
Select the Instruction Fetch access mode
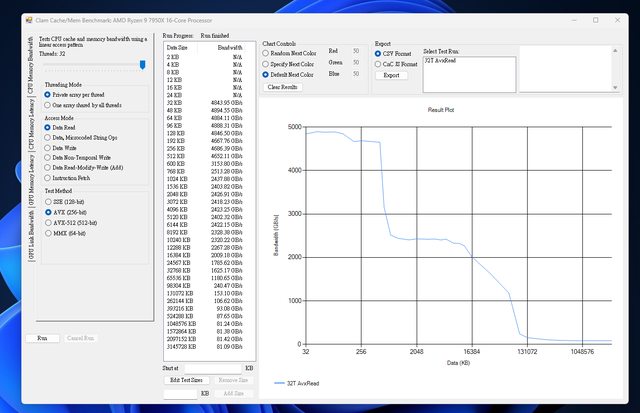[47, 177]
